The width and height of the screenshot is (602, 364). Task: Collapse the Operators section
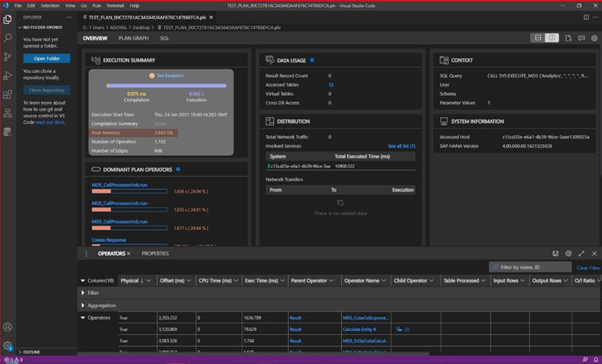(83, 318)
